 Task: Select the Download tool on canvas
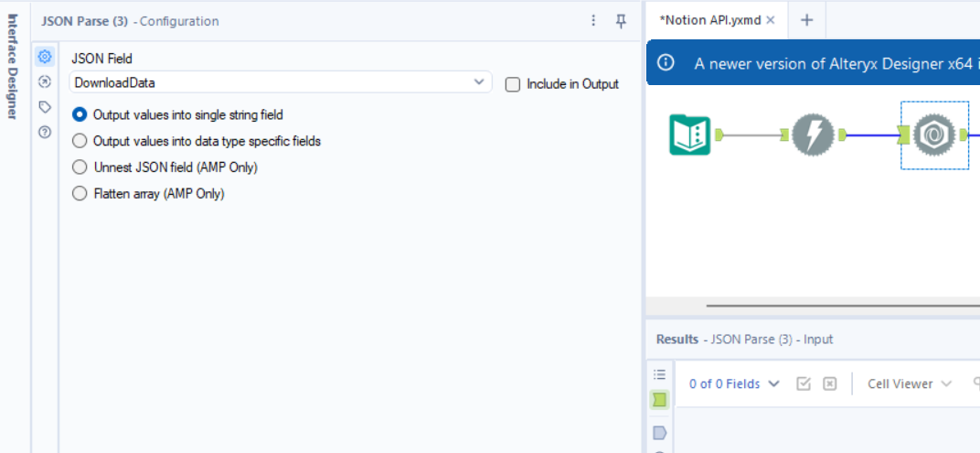(x=813, y=135)
